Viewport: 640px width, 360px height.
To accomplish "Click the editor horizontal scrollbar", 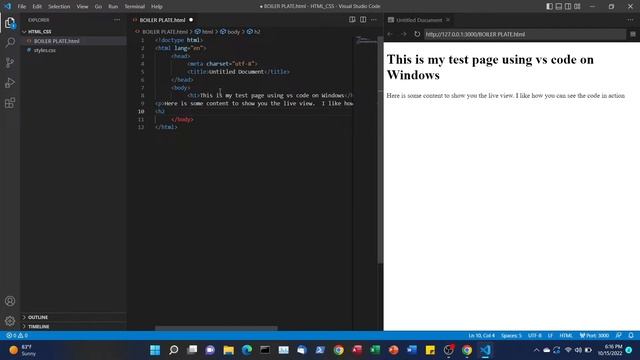I will (216, 328).
